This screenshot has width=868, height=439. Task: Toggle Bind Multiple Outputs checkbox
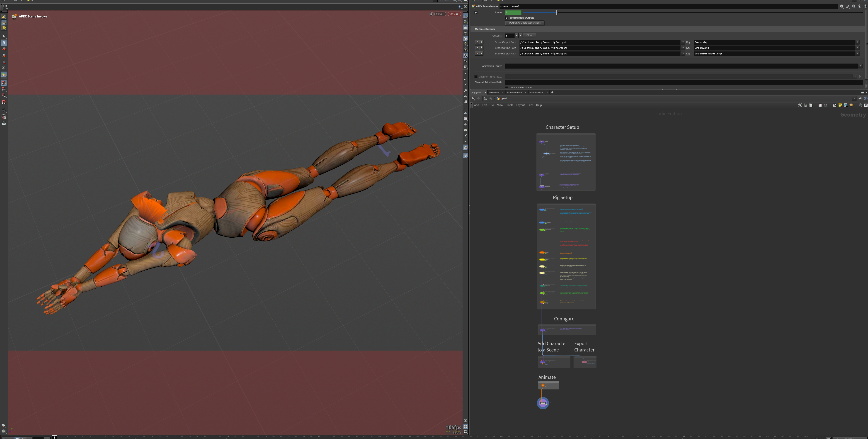click(x=507, y=18)
